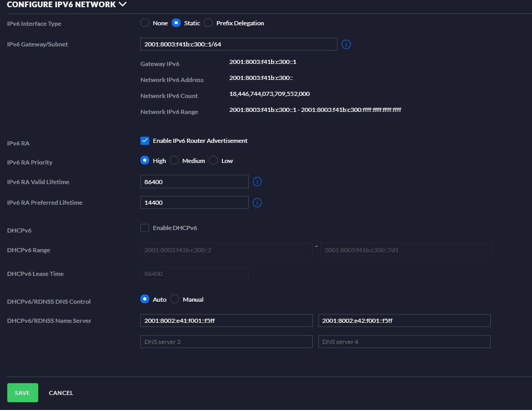Select Static IPv6 Interface Type
The width and height of the screenshot is (532, 411).
(x=176, y=23)
